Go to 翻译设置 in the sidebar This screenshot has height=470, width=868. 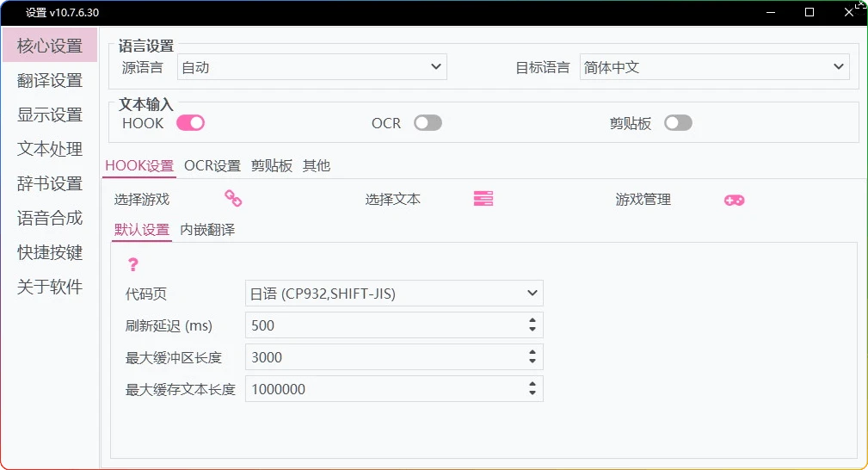point(50,80)
